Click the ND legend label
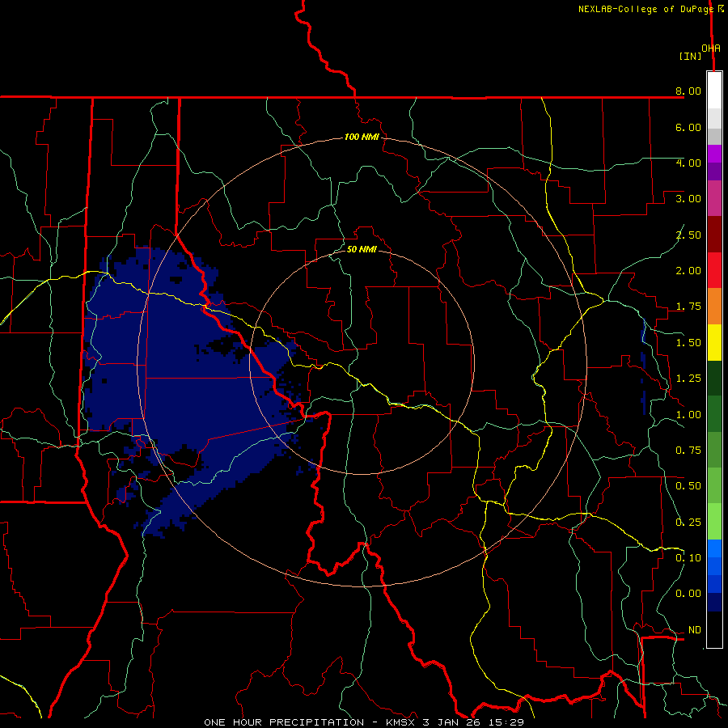Image resolution: width=728 pixels, height=728 pixels. pos(694,630)
